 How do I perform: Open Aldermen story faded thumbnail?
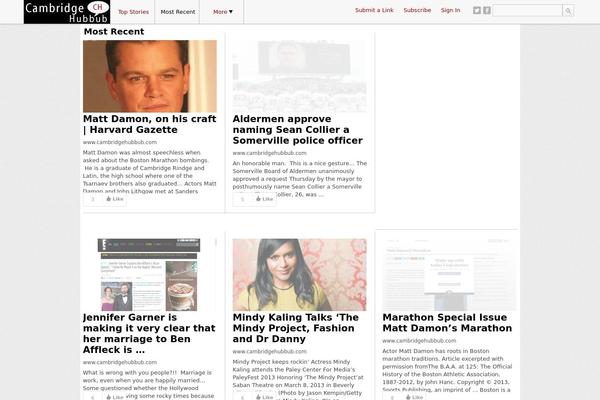coord(300,76)
